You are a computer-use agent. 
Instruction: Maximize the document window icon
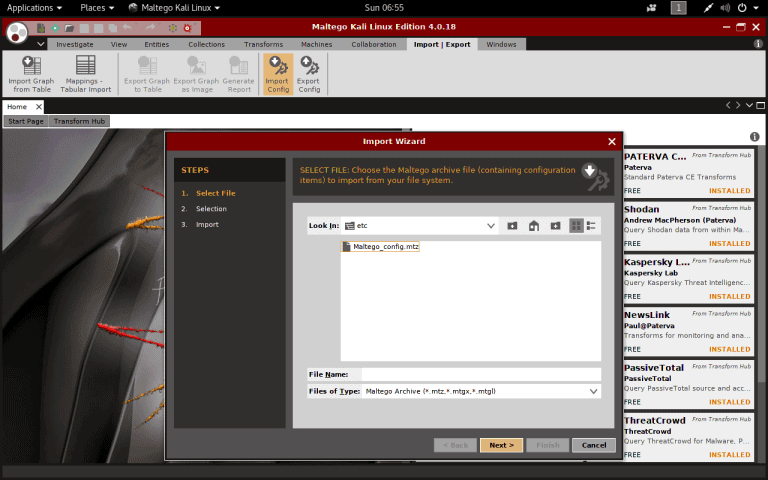click(x=760, y=105)
